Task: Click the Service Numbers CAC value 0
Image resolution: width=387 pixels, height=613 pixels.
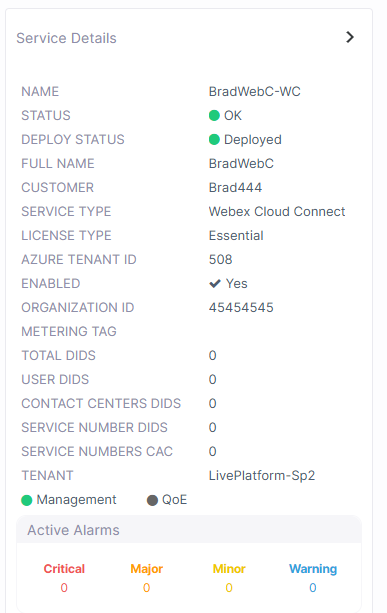Action: 212,452
